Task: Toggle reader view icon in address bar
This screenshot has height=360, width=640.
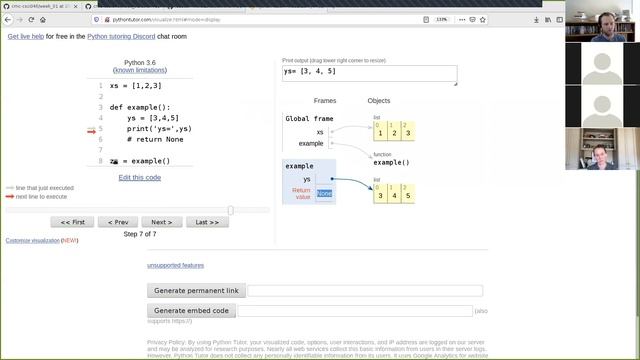Action: tap(426, 20)
